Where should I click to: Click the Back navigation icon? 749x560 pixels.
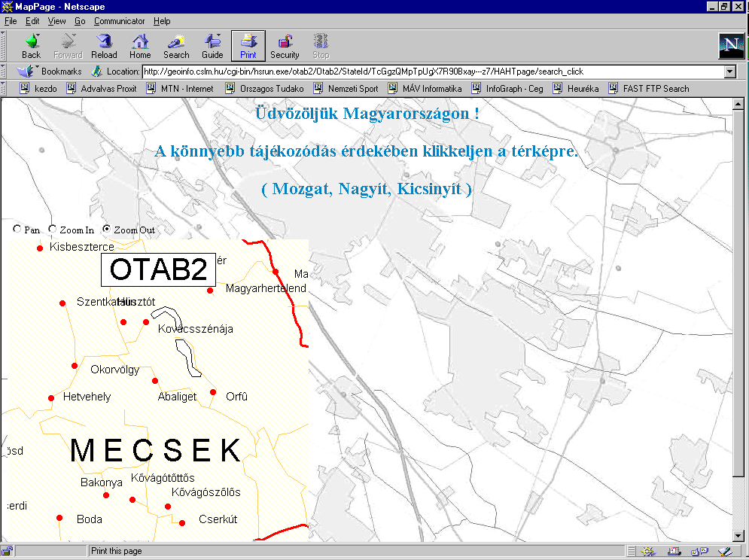[x=31, y=46]
